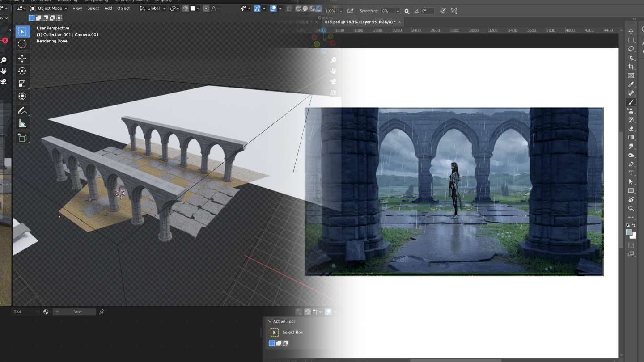Pick the Photoshop Object Selection tool

point(631,58)
